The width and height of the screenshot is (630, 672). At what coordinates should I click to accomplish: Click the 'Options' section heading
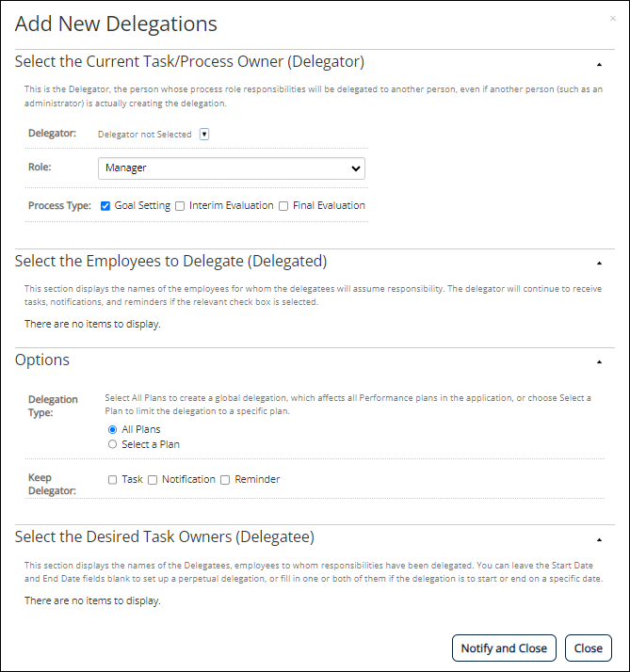42,360
